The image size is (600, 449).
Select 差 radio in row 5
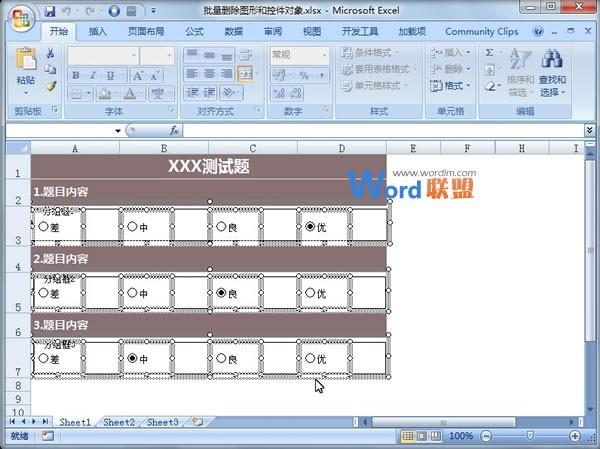tap(43, 293)
